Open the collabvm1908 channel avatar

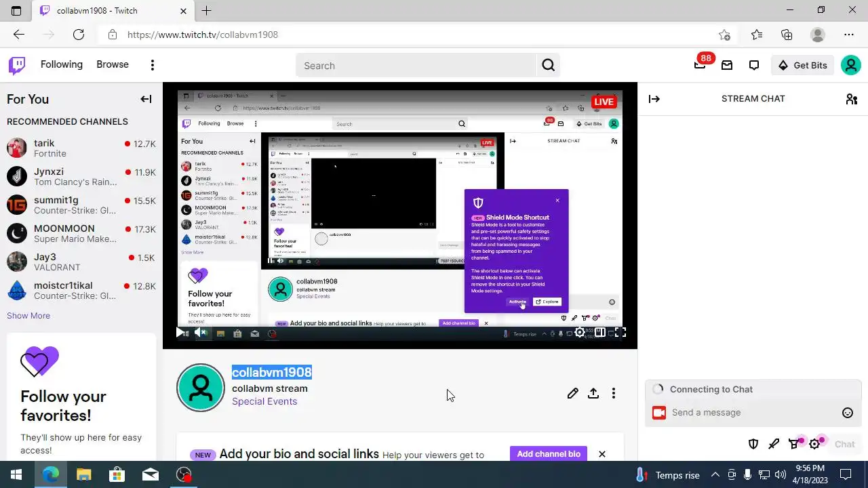click(x=201, y=388)
